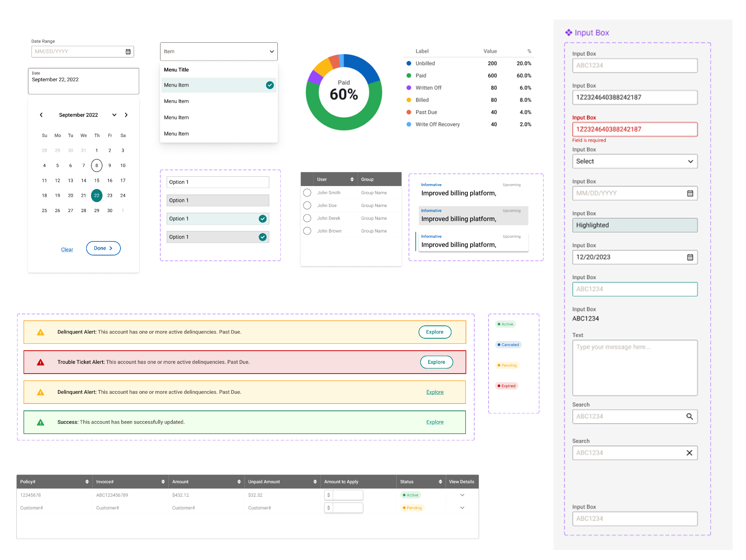The width and height of the screenshot is (746, 560).
Task: Sort the User column in small table
Action: [x=352, y=179]
